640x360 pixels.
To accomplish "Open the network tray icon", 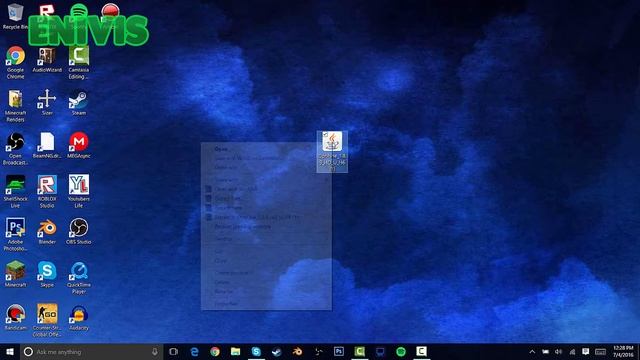I will (572, 351).
